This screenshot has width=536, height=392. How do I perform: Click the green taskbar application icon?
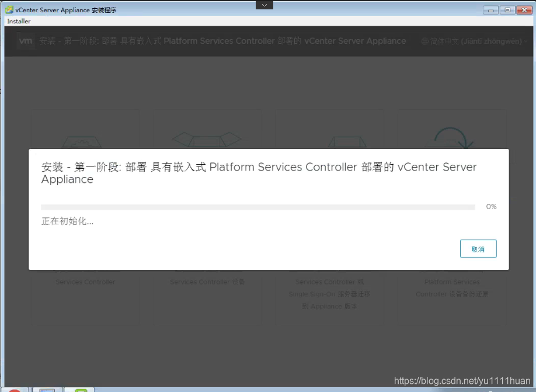pos(81,390)
